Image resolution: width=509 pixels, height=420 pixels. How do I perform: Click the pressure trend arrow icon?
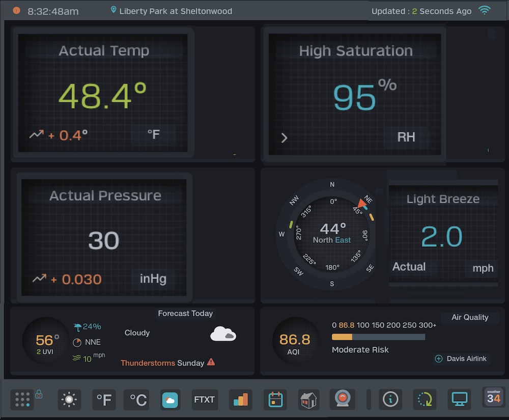[39, 278]
